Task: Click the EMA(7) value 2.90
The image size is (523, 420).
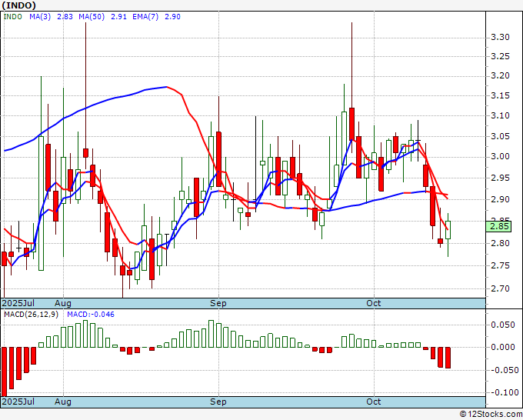Action: 172,17
